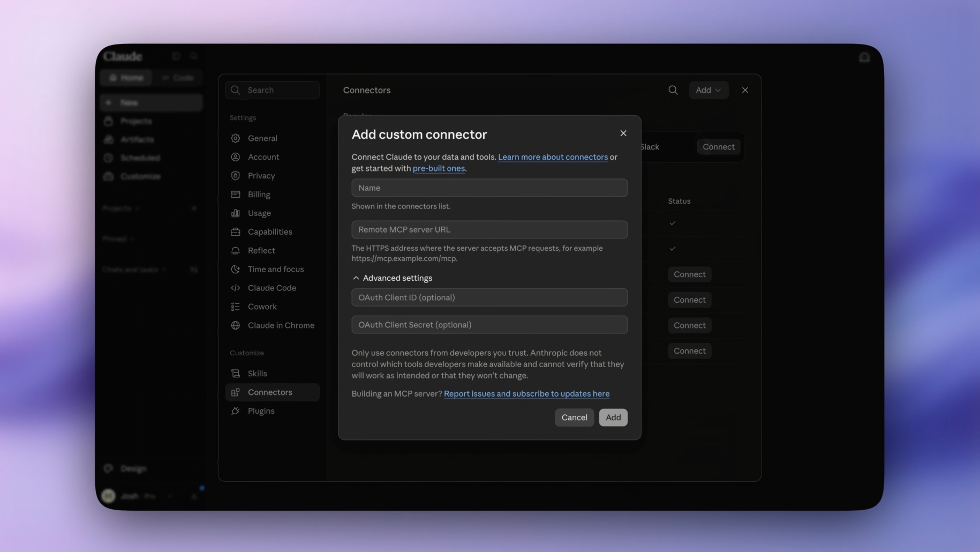The height and width of the screenshot is (552, 980).
Task: Open Plugins via the plug icon
Action: (x=236, y=411)
